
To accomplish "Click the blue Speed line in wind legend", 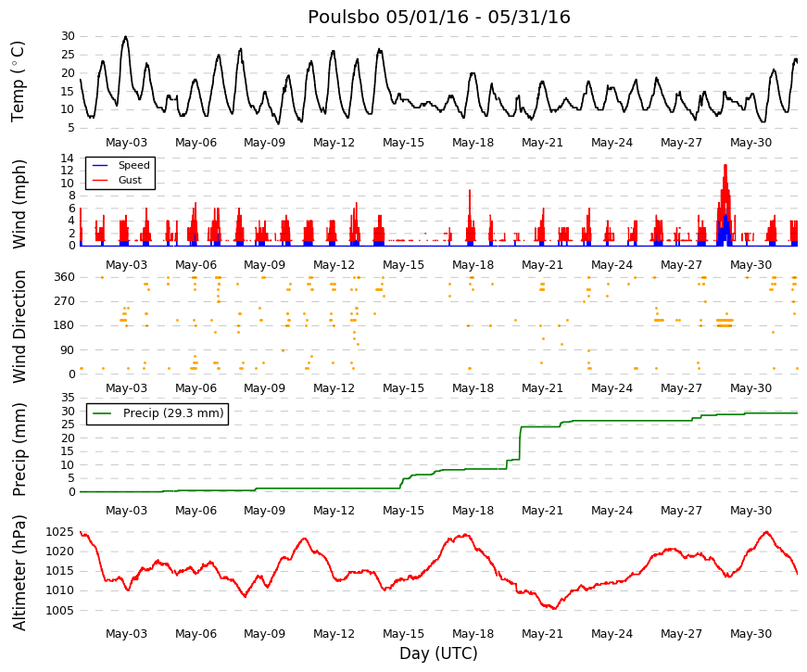I will pyautogui.click(x=100, y=165).
